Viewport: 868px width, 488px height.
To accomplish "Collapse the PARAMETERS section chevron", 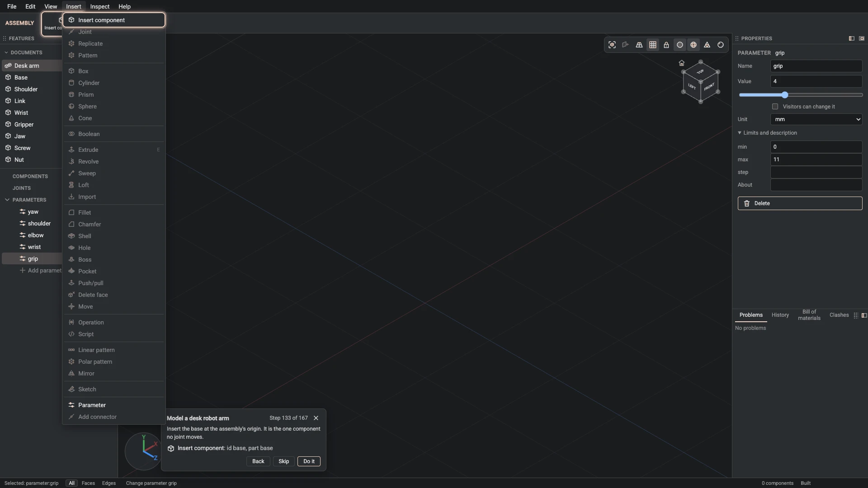I will tap(7, 200).
